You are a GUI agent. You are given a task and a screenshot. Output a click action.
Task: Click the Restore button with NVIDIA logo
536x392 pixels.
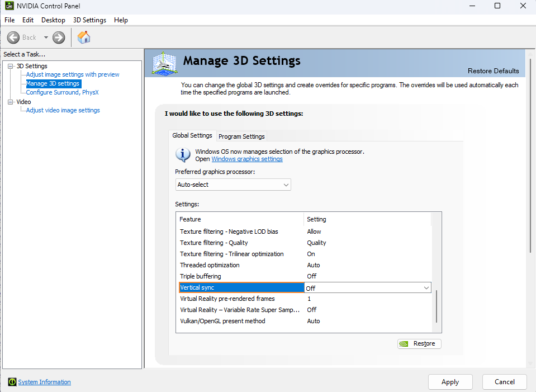pos(419,343)
